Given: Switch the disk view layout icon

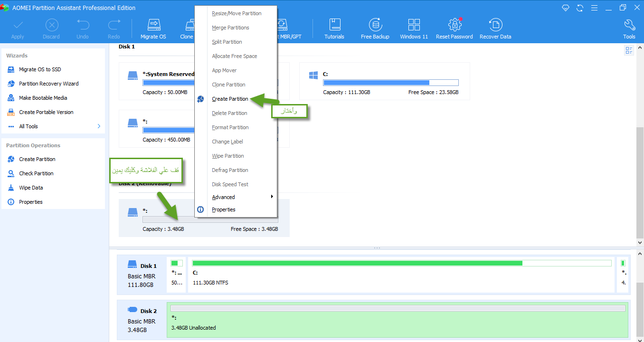Looking at the screenshot, I should (629, 50).
